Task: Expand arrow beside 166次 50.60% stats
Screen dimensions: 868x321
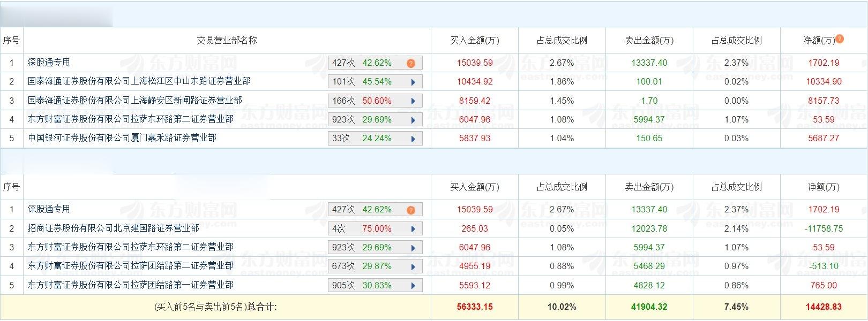Action: [413, 101]
